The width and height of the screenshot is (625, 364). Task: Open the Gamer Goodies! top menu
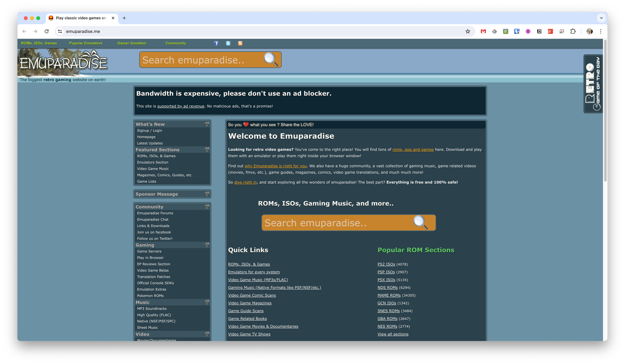(x=132, y=43)
